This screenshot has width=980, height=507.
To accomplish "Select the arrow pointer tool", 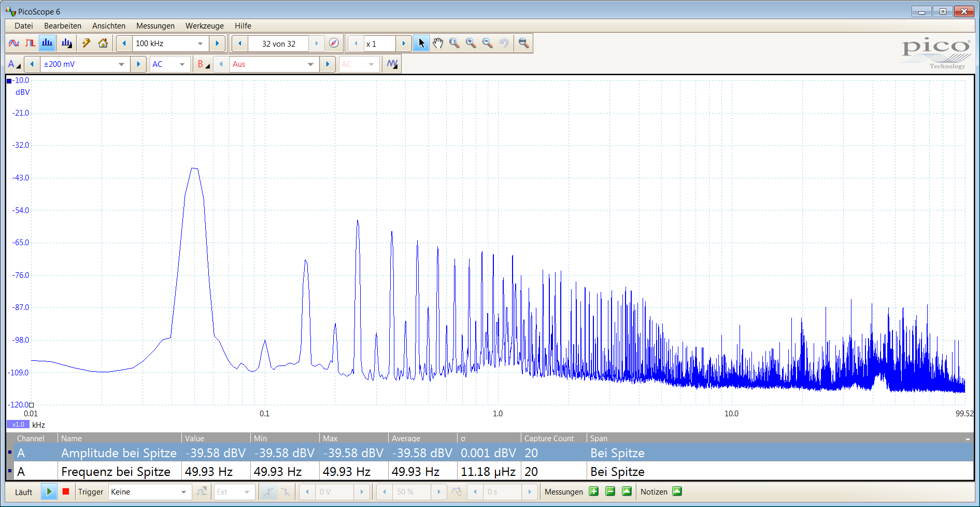I will point(421,43).
